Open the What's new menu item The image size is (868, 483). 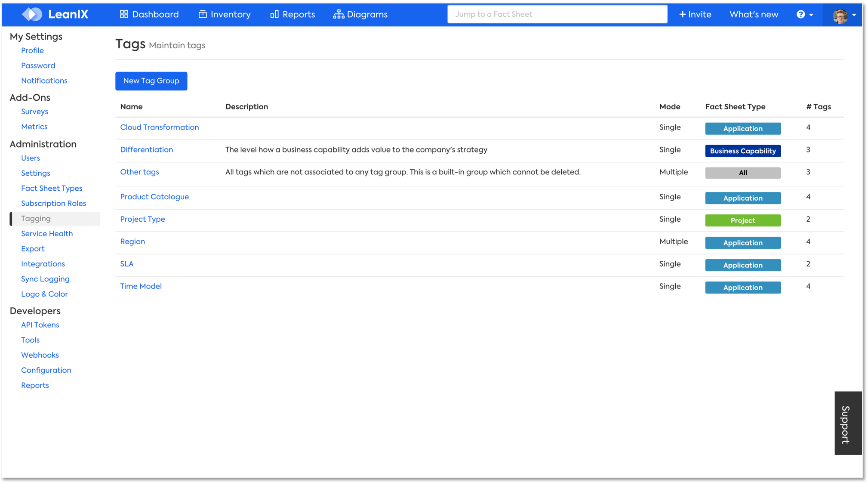click(754, 14)
